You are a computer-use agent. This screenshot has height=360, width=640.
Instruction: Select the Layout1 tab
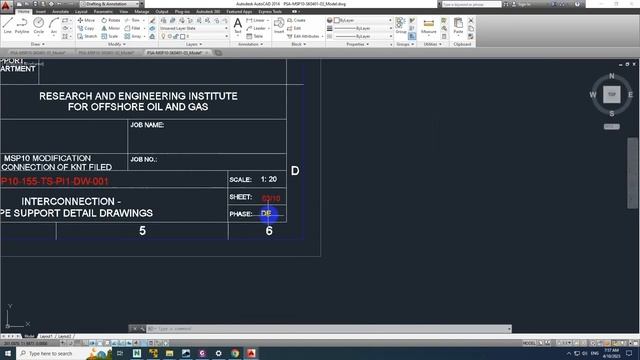[x=46, y=336]
